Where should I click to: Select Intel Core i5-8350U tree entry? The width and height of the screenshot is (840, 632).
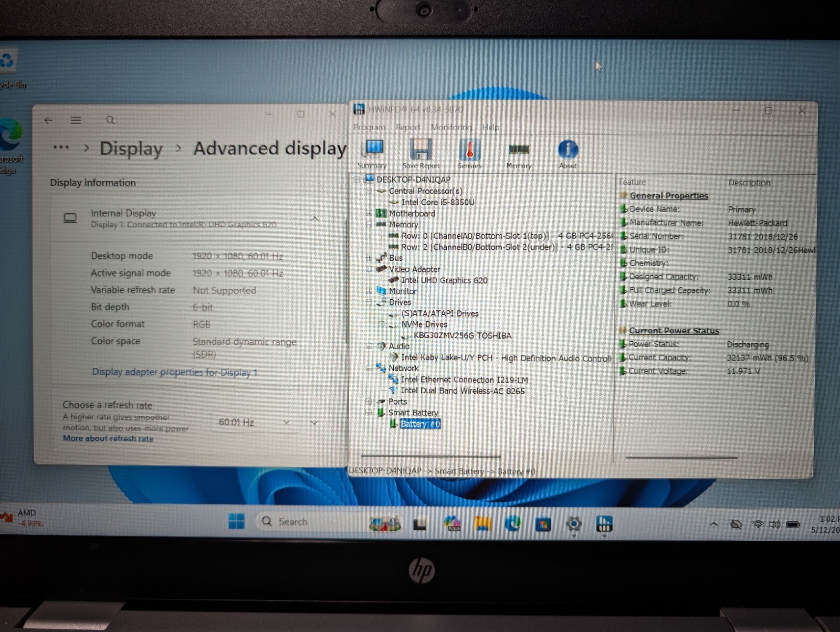(x=438, y=202)
